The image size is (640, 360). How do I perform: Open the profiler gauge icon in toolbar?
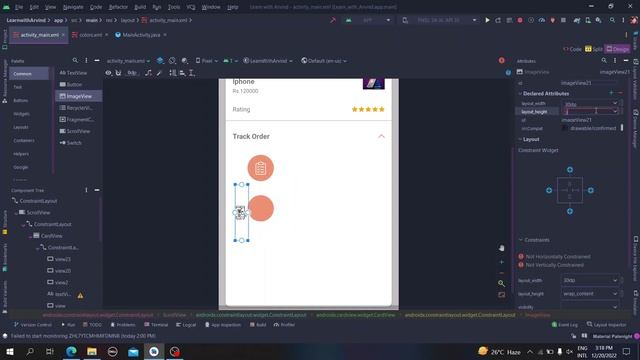tap(542, 20)
